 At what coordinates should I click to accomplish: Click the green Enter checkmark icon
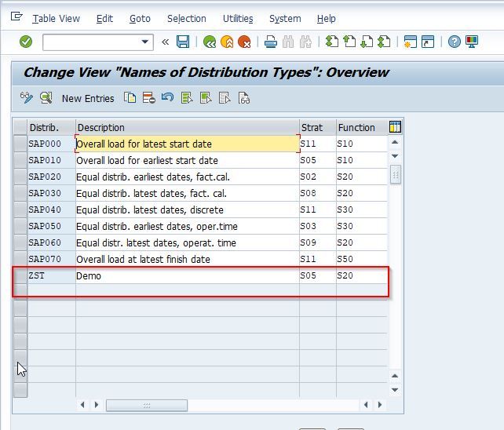click(26, 42)
